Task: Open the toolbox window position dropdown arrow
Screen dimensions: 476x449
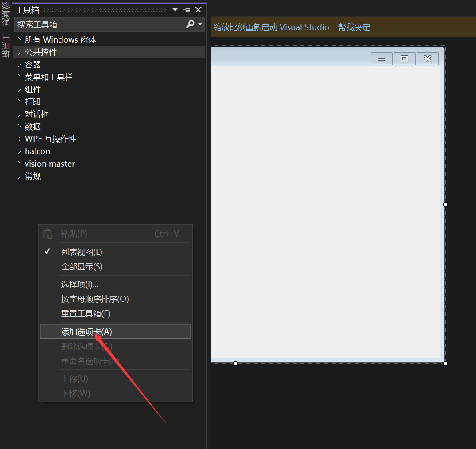Action: (175, 9)
